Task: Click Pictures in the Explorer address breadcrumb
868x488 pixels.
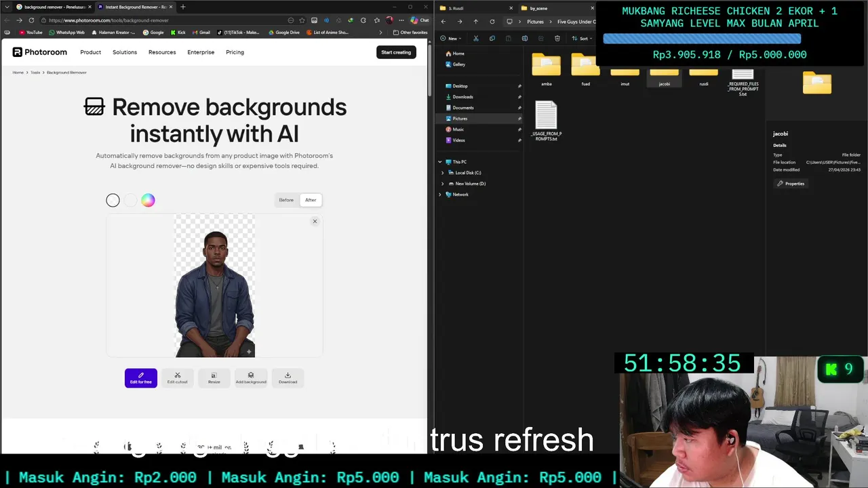Action: (x=535, y=22)
